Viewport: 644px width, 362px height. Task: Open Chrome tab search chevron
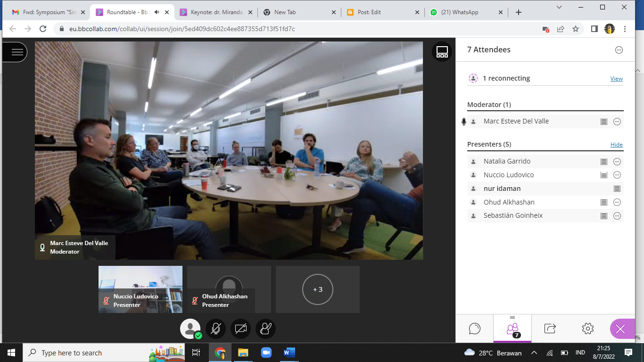(x=559, y=7)
